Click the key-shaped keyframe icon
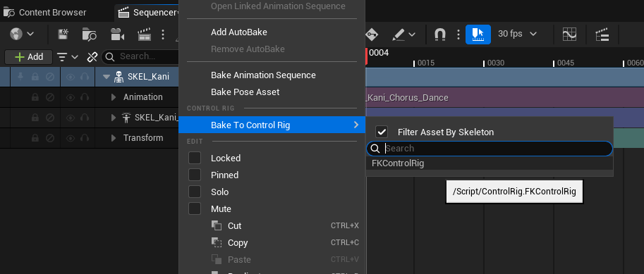Viewport: 644px width, 274px height. point(372,34)
